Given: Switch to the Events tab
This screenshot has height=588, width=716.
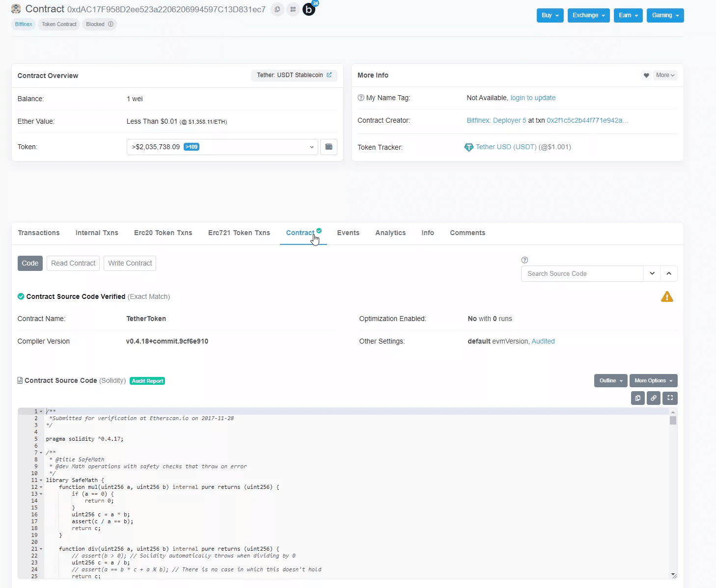Looking at the screenshot, I should click(348, 233).
